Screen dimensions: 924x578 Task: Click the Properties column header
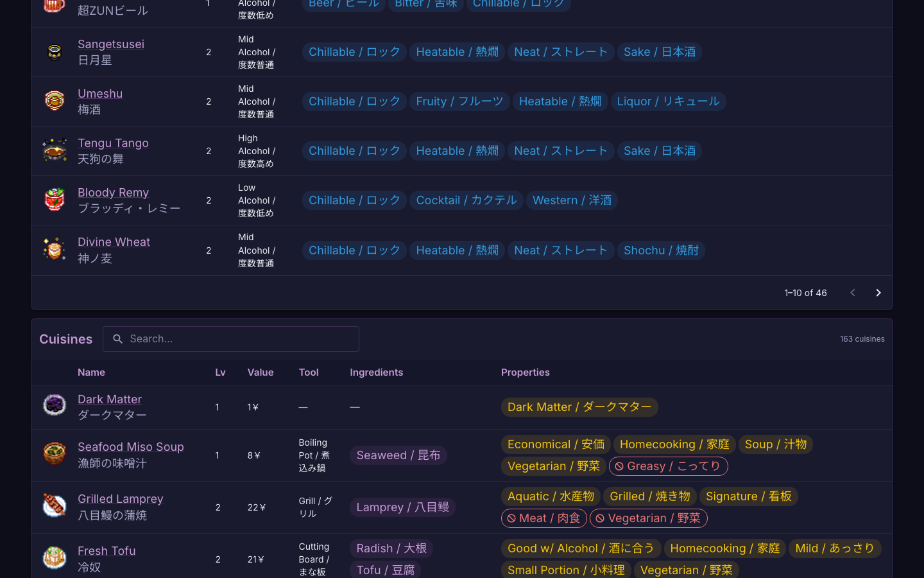(x=526, y=372)
